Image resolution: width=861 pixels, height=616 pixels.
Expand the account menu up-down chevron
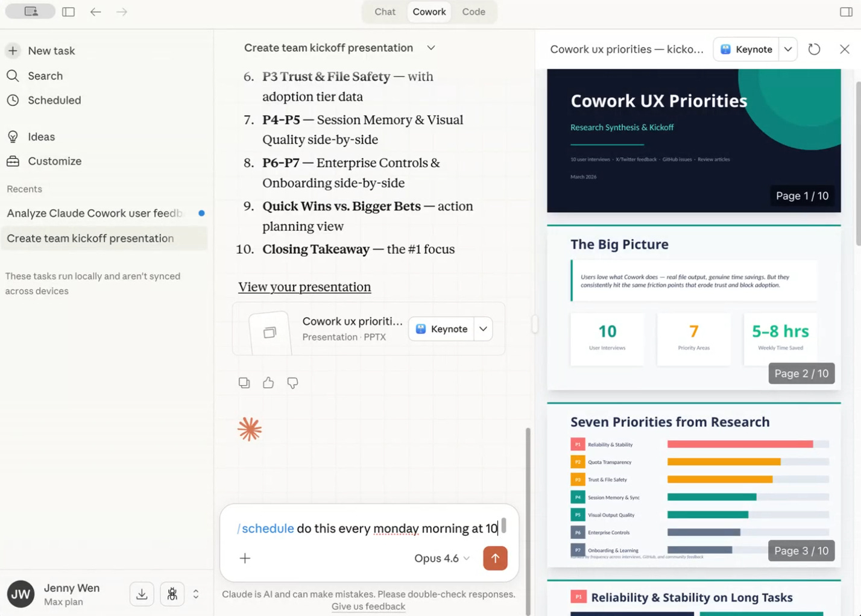pyautogui.click(x=196, y=594)
